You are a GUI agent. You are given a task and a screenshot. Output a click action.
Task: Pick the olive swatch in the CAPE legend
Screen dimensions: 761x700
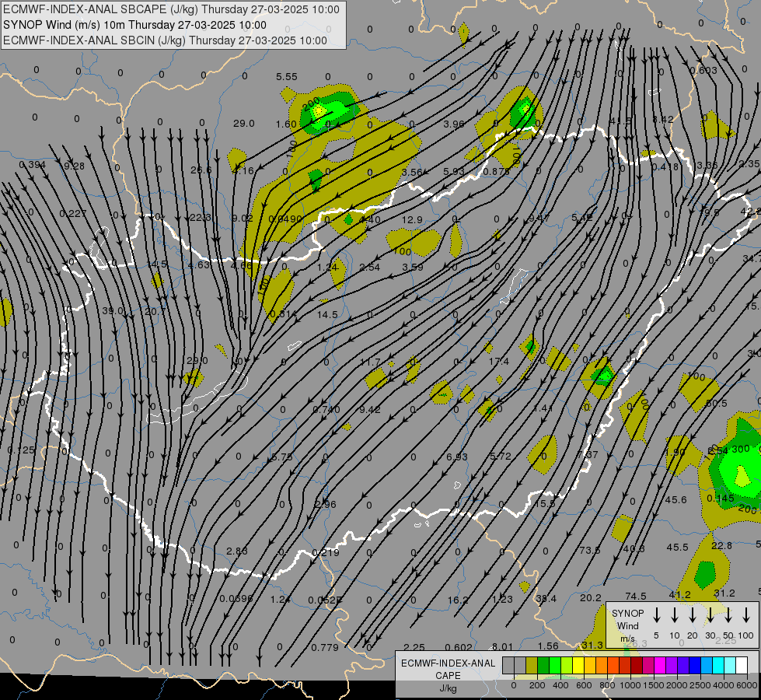click(x=532, y=665)
